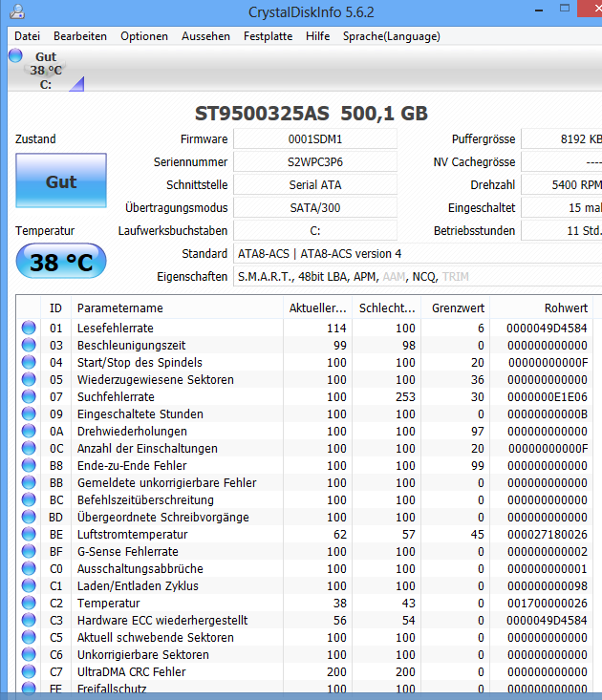Click status orb for Ende-zu-Ende Fehler

pyautogui.click(x=29, y=465)
